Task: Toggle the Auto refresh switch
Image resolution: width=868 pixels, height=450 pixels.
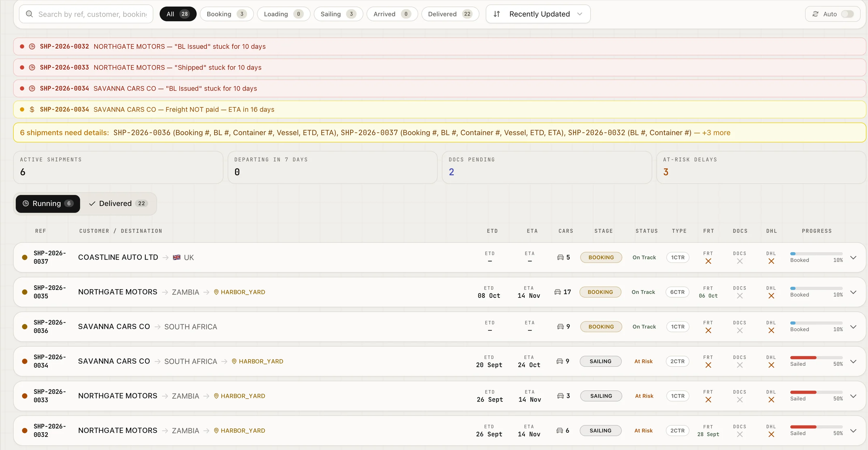Action: coord(848,14)
